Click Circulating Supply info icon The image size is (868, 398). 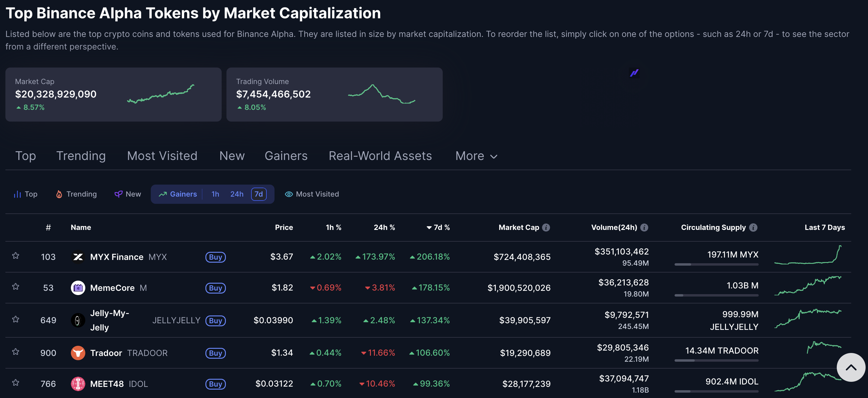[x=753, y=228]
